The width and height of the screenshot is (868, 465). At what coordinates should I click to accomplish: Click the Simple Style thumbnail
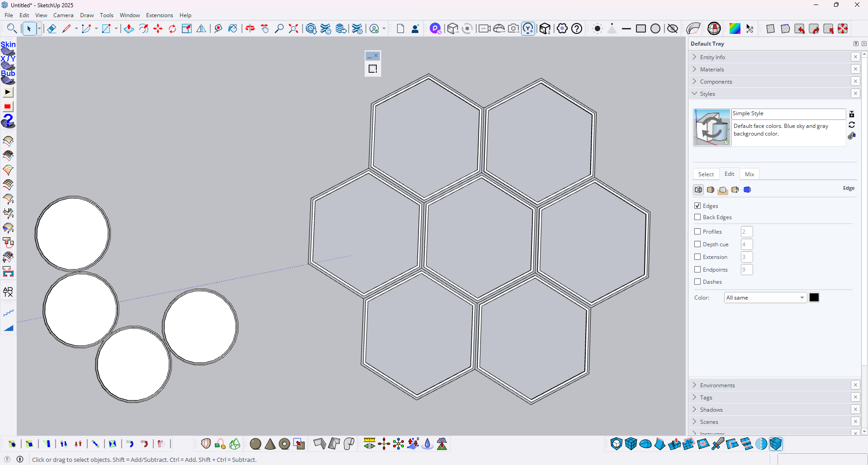[712, 127]
